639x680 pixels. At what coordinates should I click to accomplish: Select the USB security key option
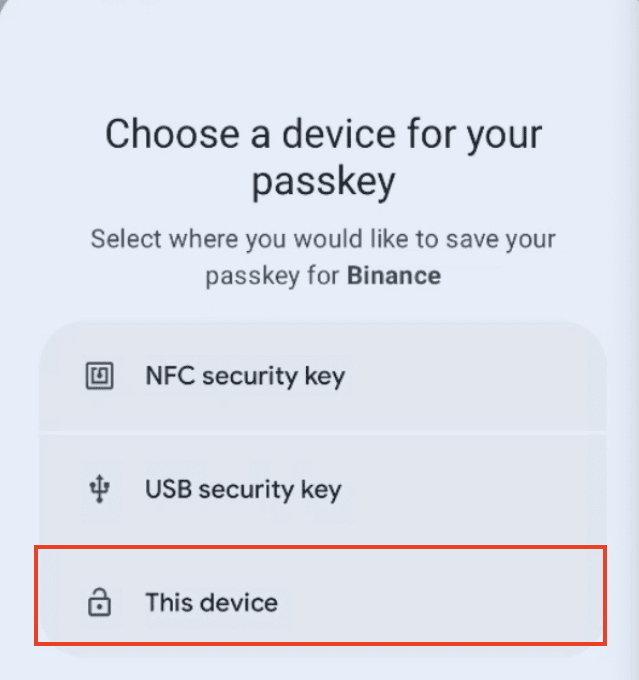click(323, 489)
